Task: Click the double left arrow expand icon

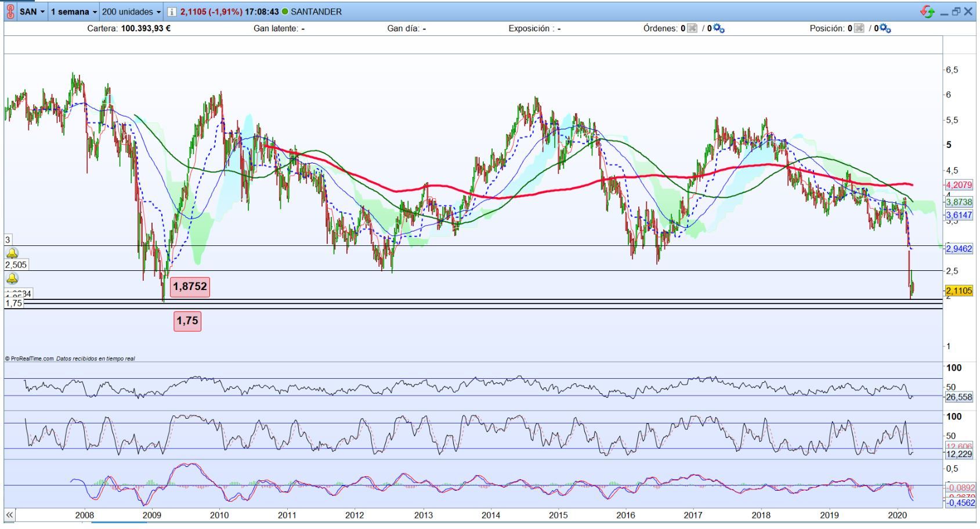Action: (9, 514)
